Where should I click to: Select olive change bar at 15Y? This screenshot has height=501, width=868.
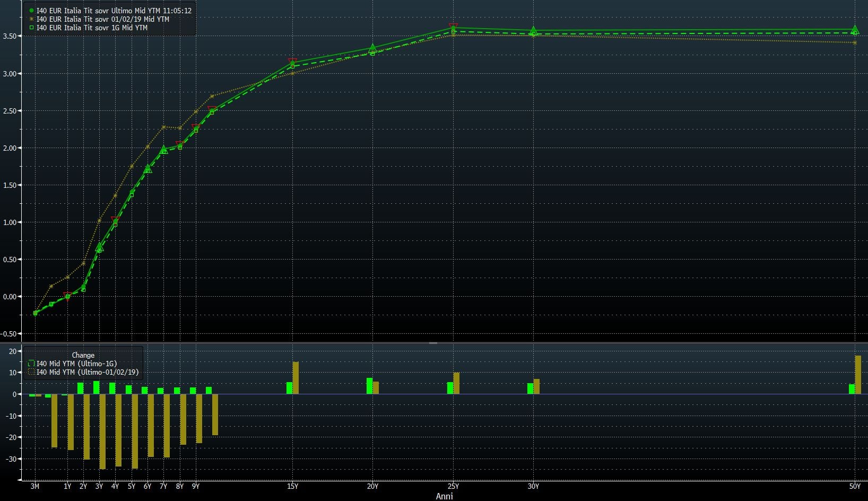point(296,378)
